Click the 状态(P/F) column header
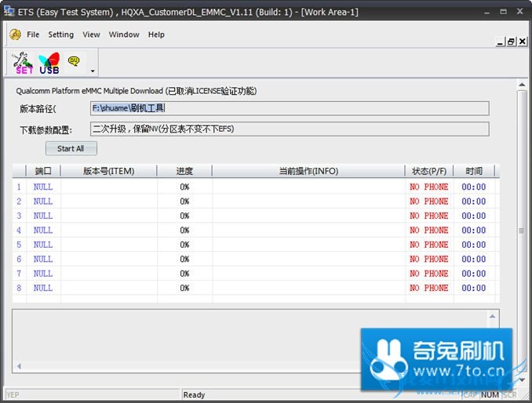 pos(429,171)
